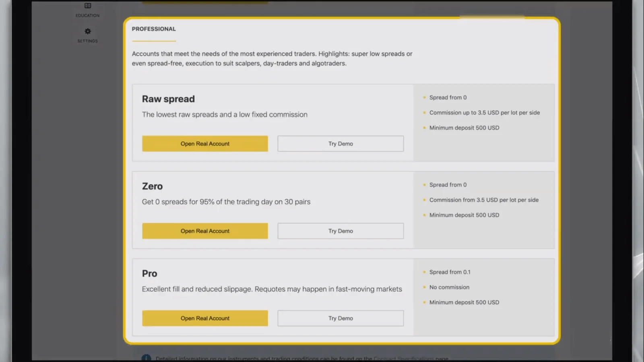
Task: Click the SETTINGS sidebar item
Action: 87,41
